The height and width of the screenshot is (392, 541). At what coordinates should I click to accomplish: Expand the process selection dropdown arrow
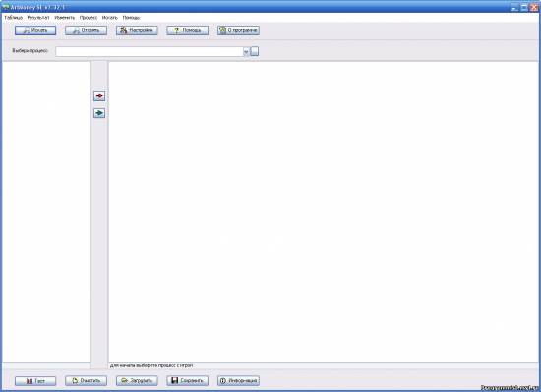pos(246,52)
